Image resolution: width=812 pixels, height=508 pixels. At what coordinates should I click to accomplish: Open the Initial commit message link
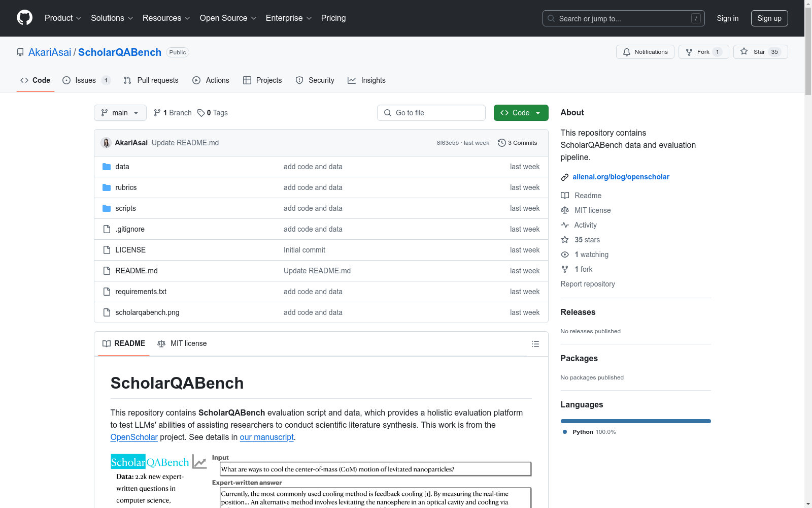(x=304, y=250)
